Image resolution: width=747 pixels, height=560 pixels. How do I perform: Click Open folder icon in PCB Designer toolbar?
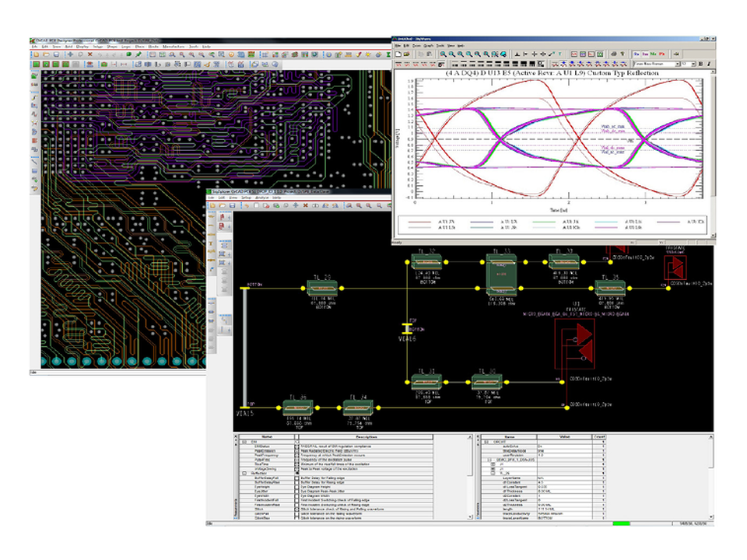(x=46, y=54)
